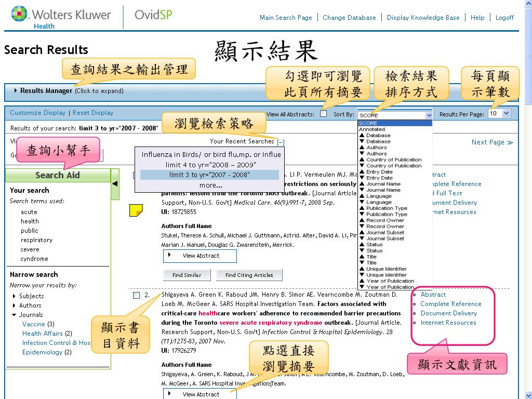Viewport: 532px width, 399px height.
Task: Click the yellow annotation note icon
Action: pos(136,210)
